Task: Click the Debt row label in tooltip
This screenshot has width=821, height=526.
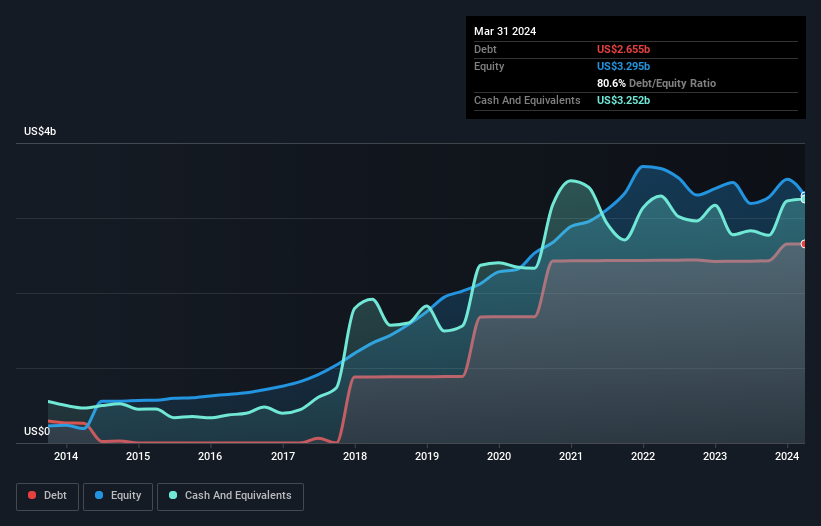Action: click(x=485, y=49)
